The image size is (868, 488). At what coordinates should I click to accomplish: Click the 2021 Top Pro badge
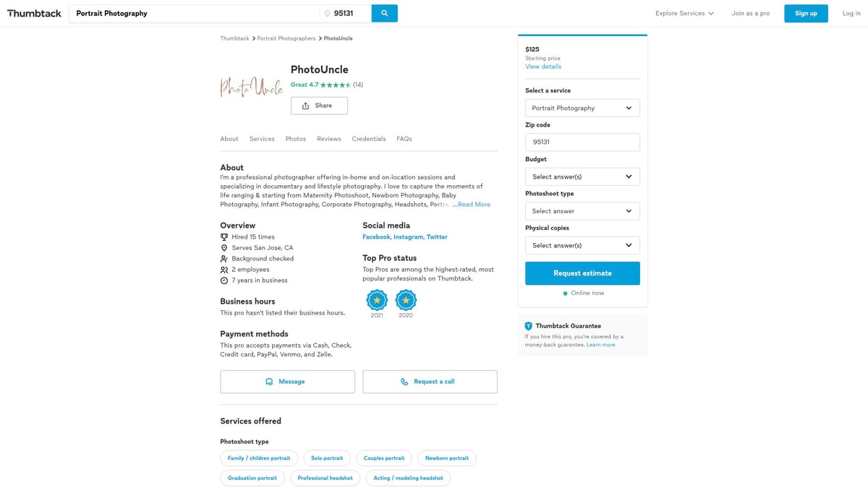point(377,300)
